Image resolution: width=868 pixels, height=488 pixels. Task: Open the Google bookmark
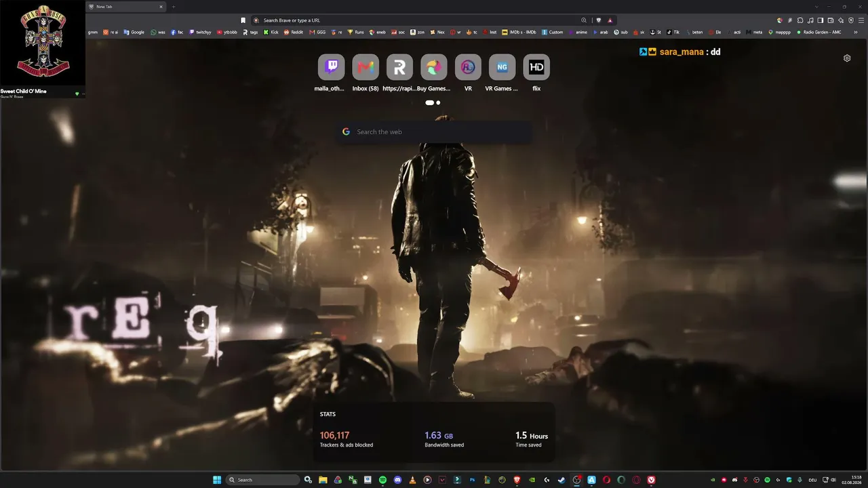134,32
